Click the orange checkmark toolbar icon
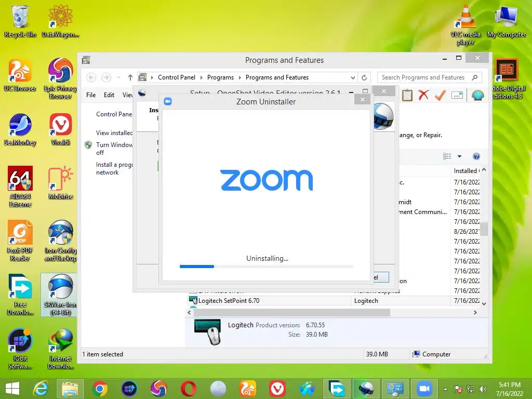Viewport: 532px width, 399px height. 440,95
